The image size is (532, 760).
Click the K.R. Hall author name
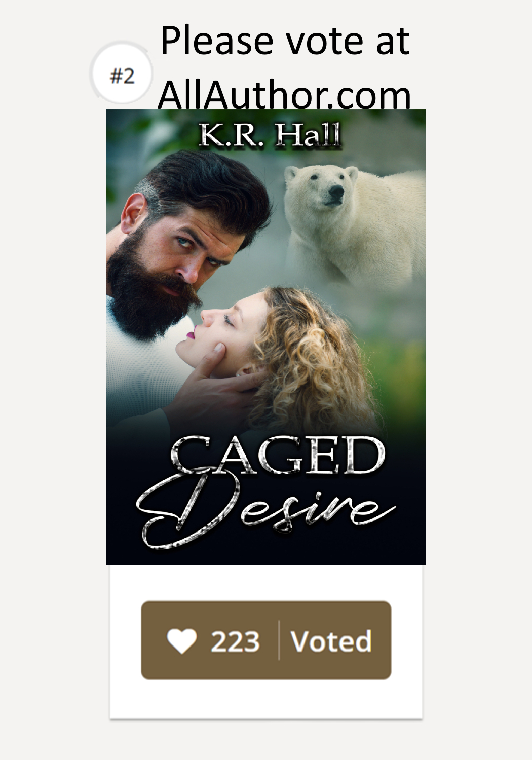click(270, 135)
